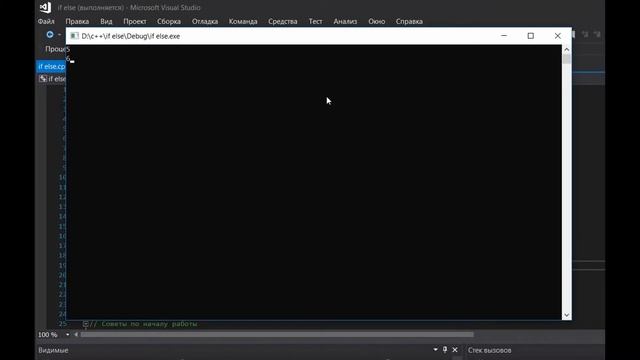Screen dimensions: 640x360
Task: Open the Тест menu
Action: click(x=315, y=21)
